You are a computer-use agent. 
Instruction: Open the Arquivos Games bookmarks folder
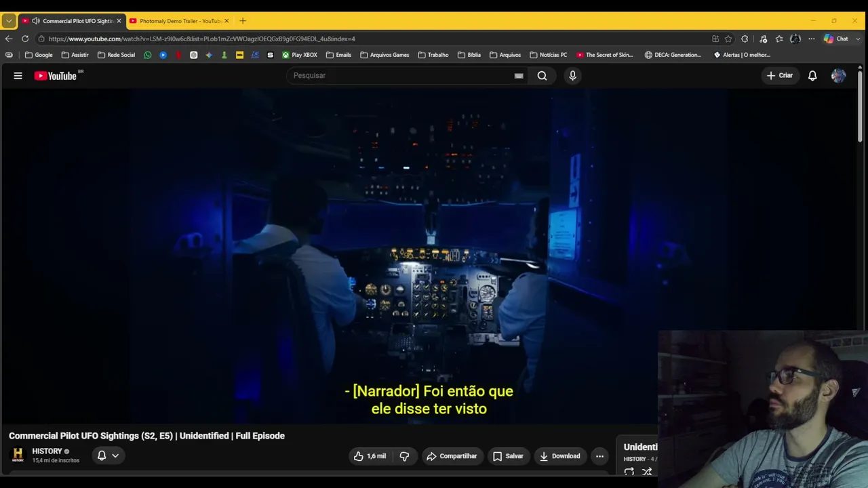coord(384,55)
